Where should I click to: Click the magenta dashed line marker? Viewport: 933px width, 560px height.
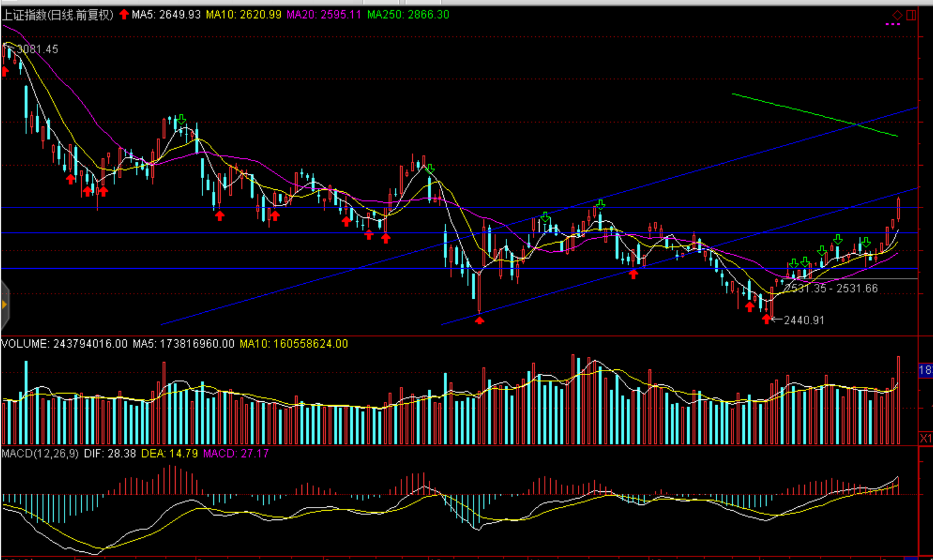click(893, 24)
